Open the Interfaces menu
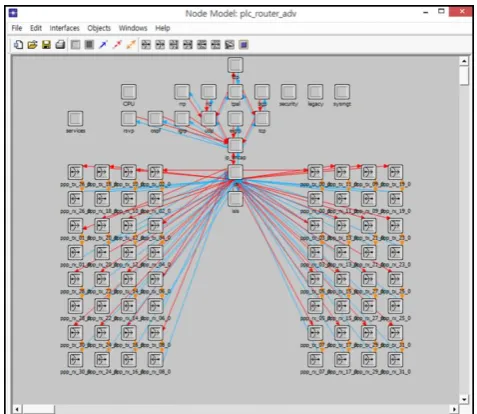 point(64,28)
